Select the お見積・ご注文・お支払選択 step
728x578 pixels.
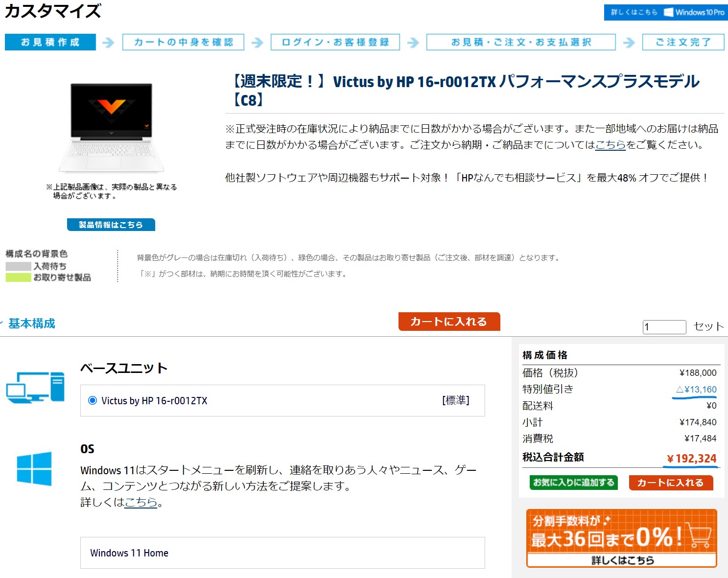coord(521,42)
